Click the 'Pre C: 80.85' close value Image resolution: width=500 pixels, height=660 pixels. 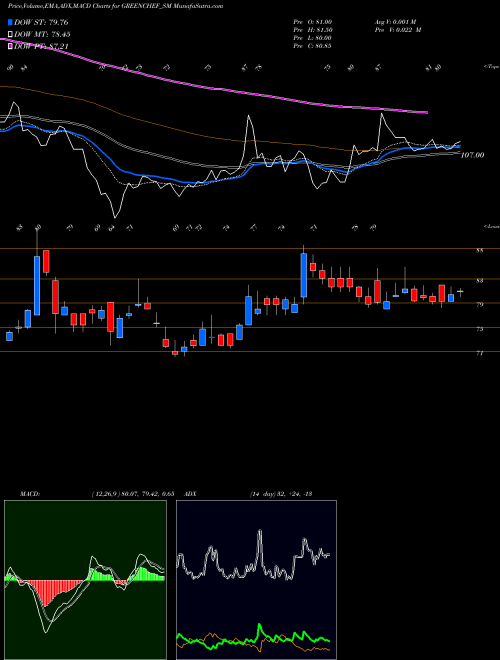click(312, 46)
